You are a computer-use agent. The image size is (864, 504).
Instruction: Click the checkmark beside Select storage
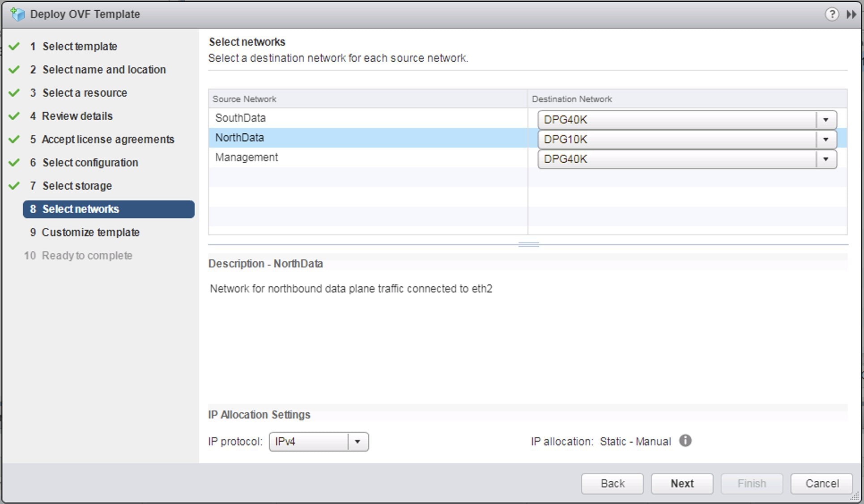click(13, 186)
